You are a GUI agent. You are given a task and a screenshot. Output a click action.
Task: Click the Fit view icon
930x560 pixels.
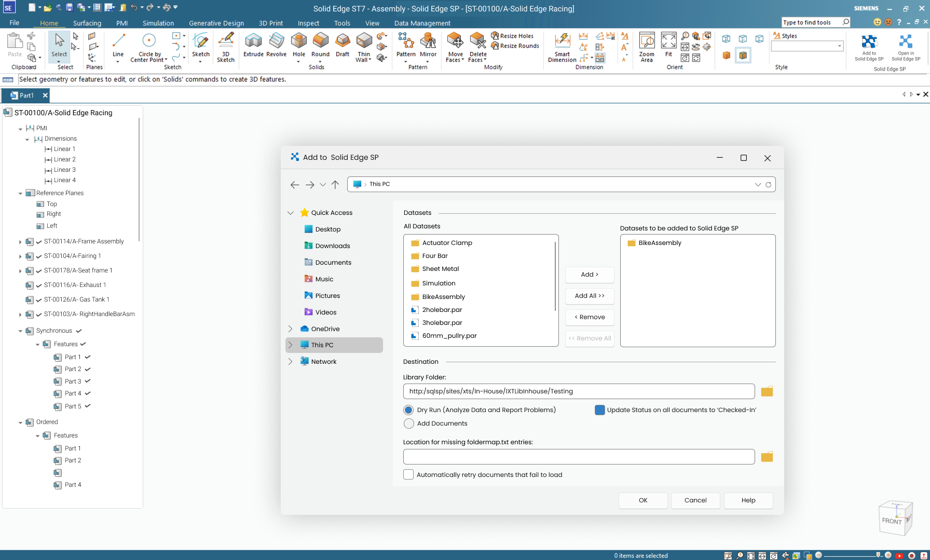(668, 45)
